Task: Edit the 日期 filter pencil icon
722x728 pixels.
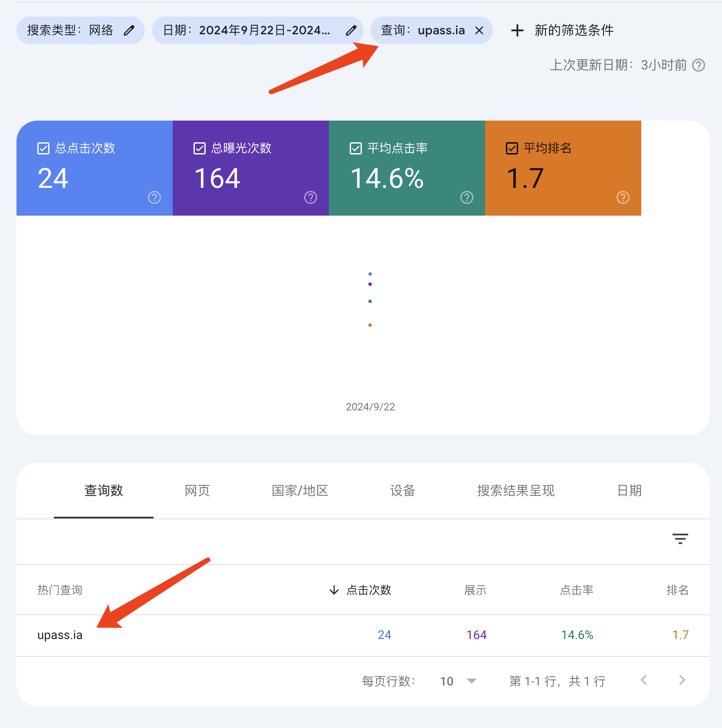Action: (x=351, y=30)
